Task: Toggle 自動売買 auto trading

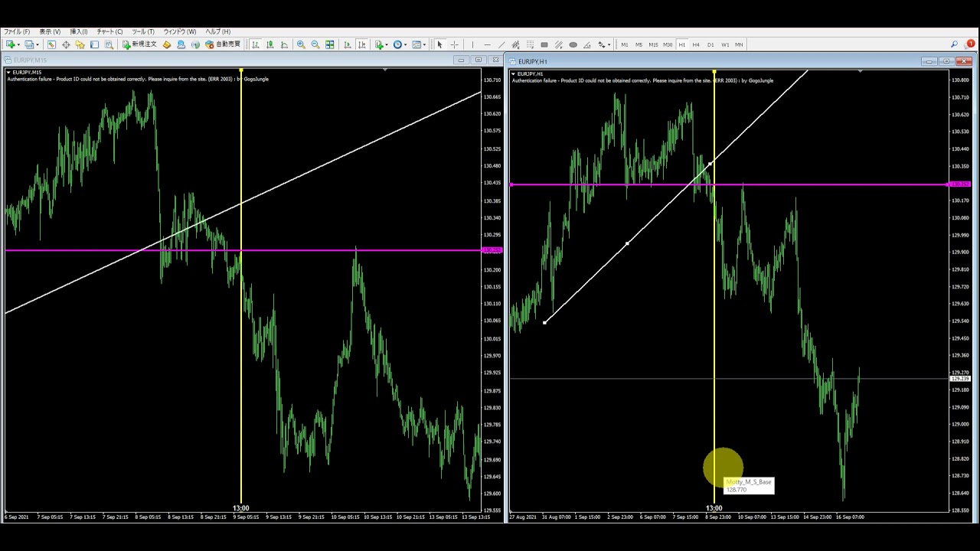Action: pyautogui.click(x=223, y=44)
